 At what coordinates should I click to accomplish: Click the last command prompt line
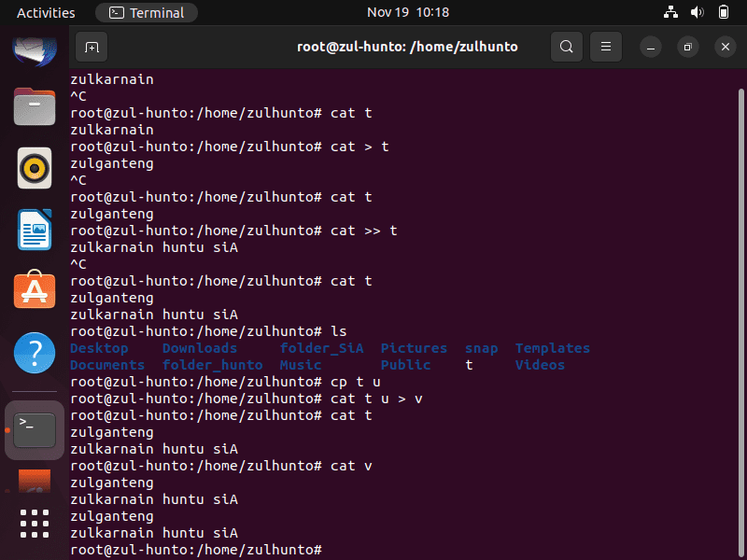[x=196, y=550]
